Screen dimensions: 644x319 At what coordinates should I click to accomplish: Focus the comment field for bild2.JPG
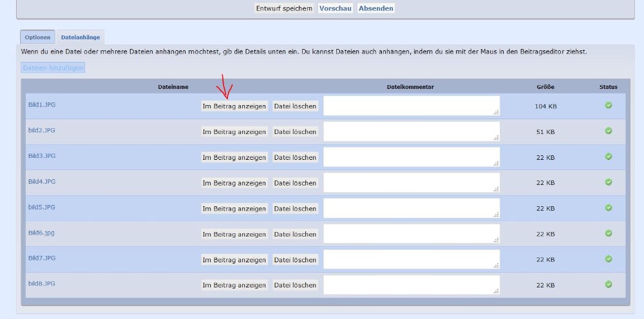(x=411, y=131)
